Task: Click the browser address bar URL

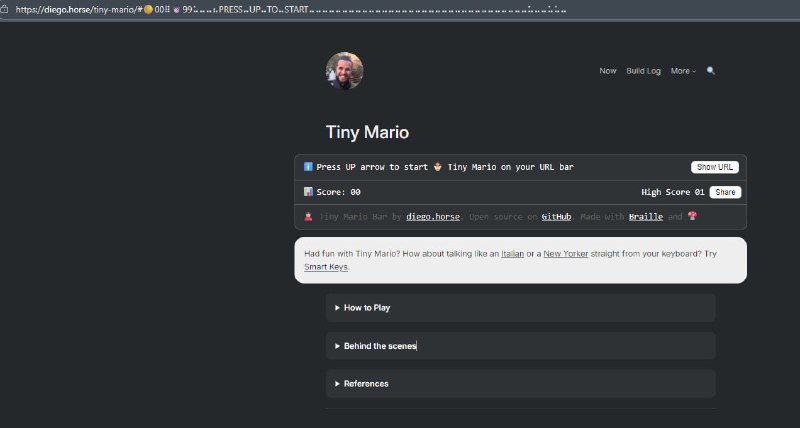Action: tap(291, 9)
